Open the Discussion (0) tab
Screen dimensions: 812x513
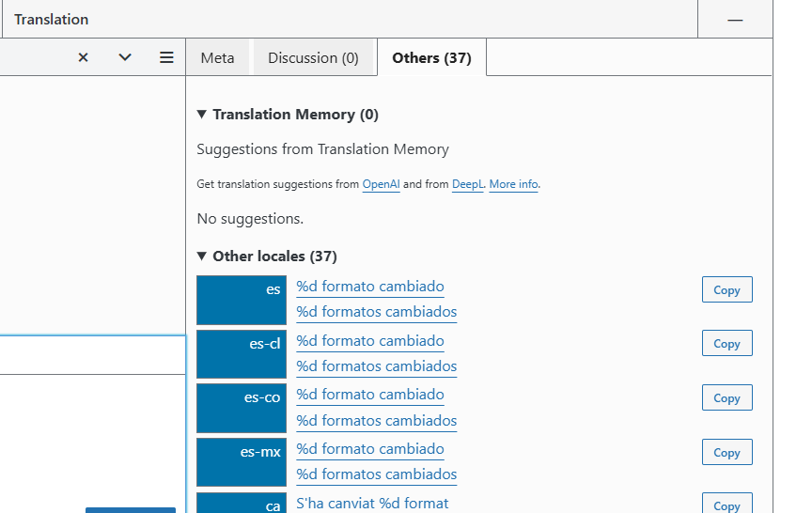[313, 58]
